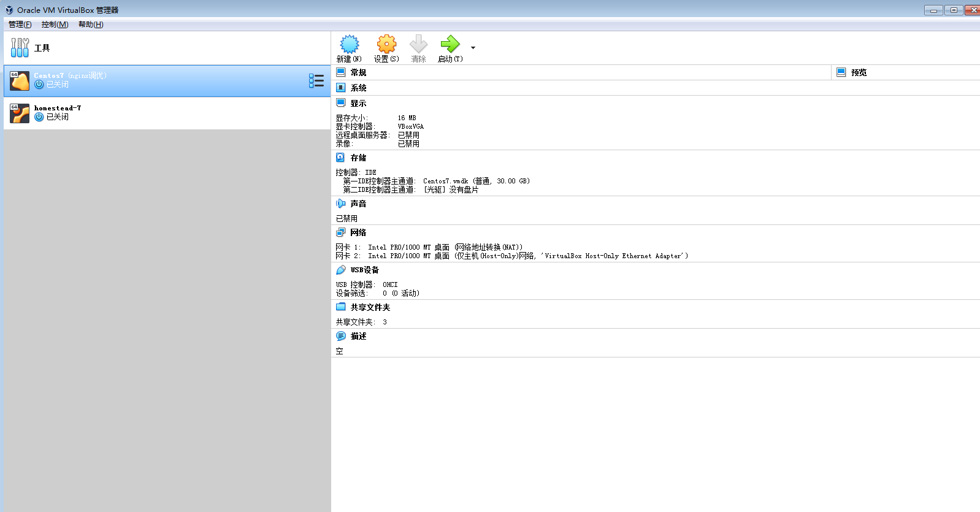Open the 管理(F) menu
Screen dimensions: 980x512
tap(20, 25)
